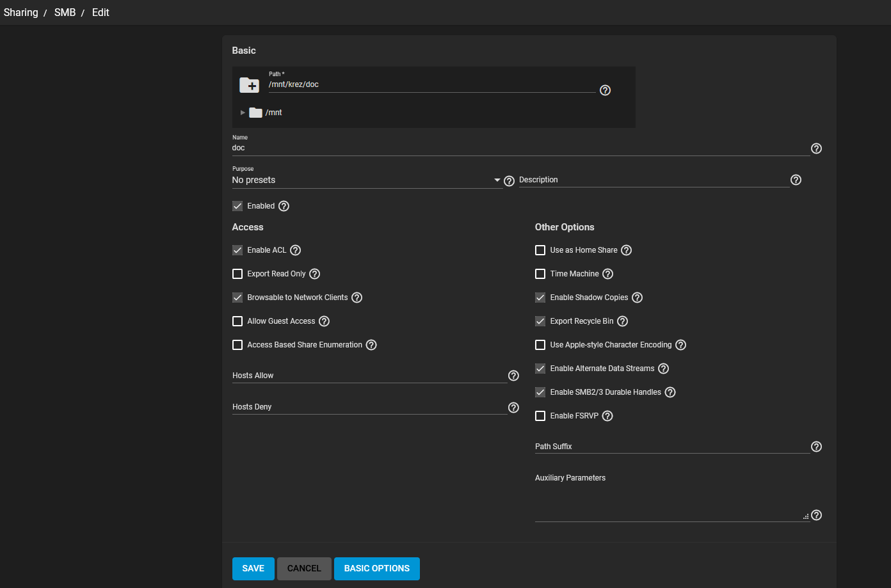Click help icon next to Enable ACL
Screen dimensions: 891x588
click(x=295, y=250)
